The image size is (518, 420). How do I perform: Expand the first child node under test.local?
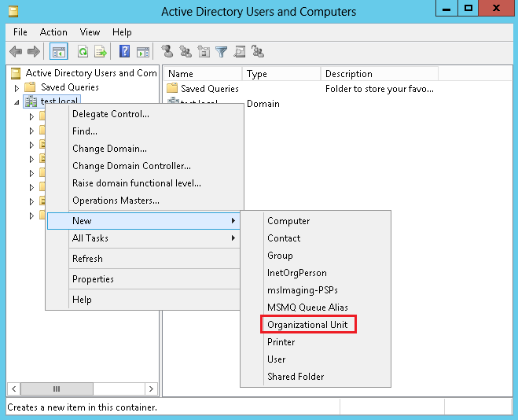[x=31, y=116]
